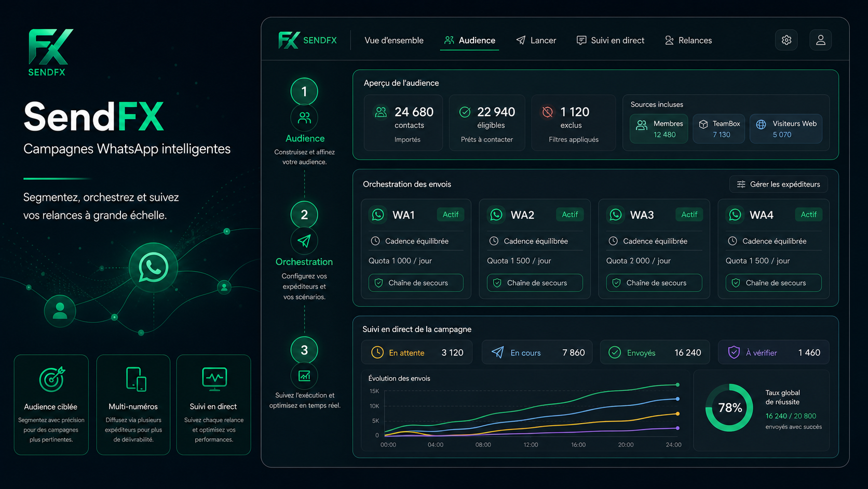Click Chaîne de secours on the WA1 card
This screenshot has height=489, width=868.
coord(416,283)
